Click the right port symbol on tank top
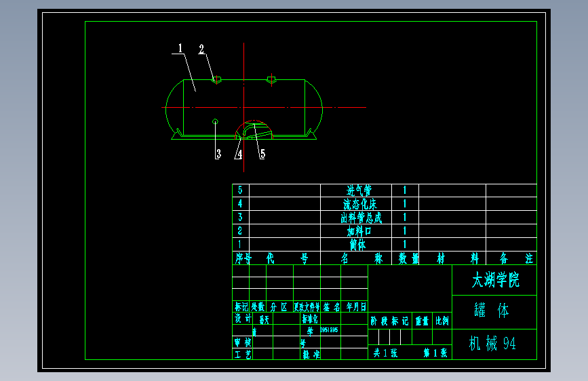This screenshot has width=588, height=381. tap(271, 79)
